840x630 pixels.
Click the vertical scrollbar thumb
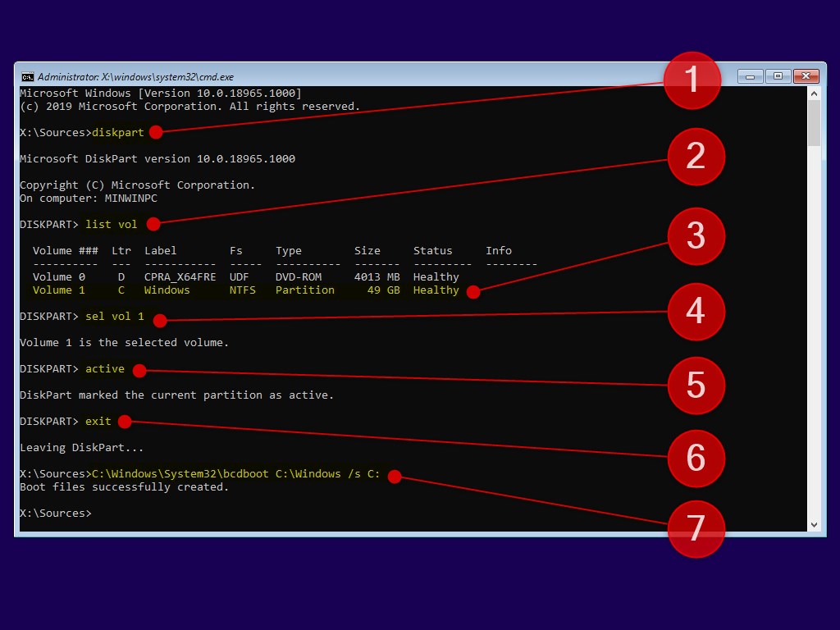tap(814, 123)
